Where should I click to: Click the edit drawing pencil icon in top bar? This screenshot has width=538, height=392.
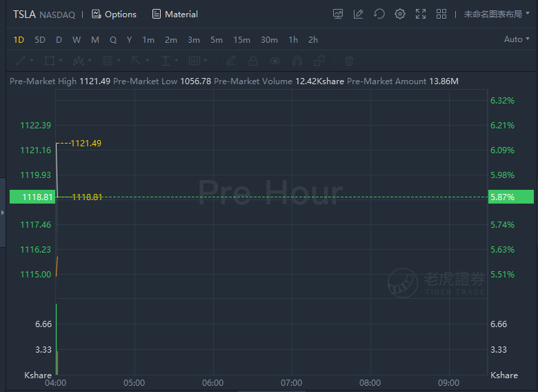358,14
